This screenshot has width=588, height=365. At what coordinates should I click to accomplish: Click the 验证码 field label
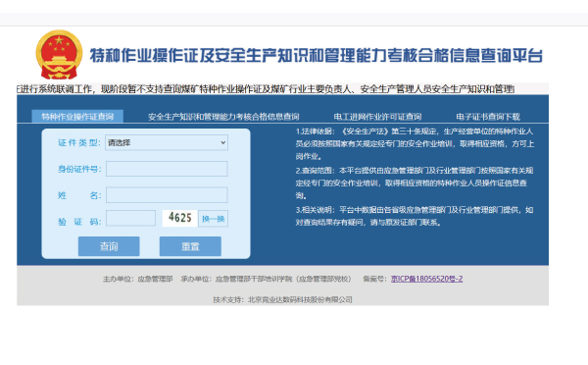tap(79, 222)
